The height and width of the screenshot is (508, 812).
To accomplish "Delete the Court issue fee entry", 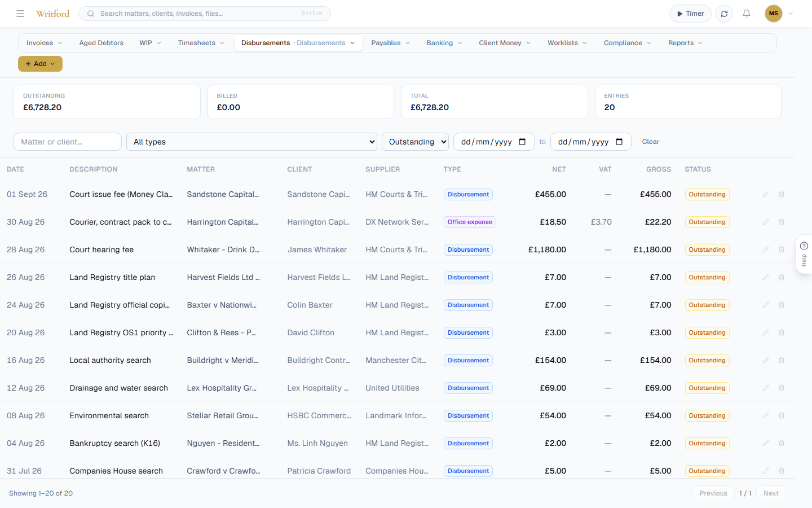I will (x=782, y=194).
